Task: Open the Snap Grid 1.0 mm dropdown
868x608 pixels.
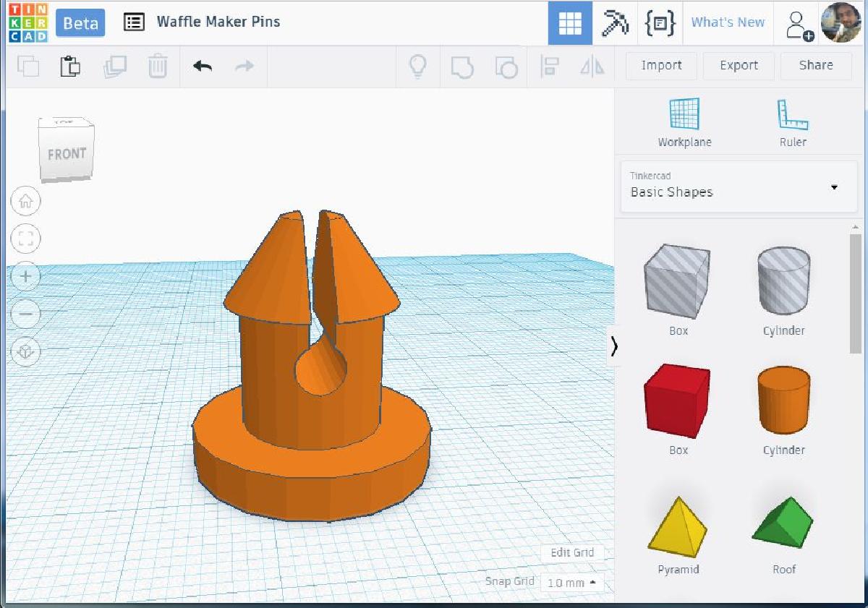Action: coord(571,582)
